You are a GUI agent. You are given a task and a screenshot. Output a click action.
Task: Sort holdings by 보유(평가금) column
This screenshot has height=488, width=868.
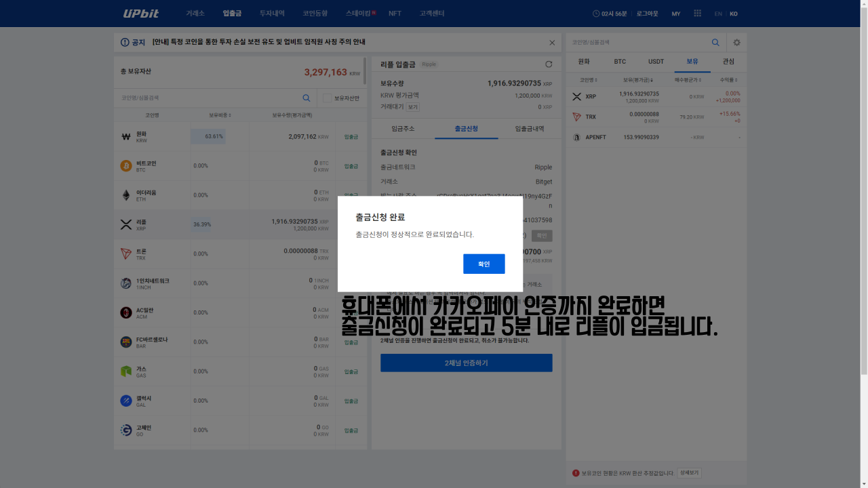tap(638, 80)
